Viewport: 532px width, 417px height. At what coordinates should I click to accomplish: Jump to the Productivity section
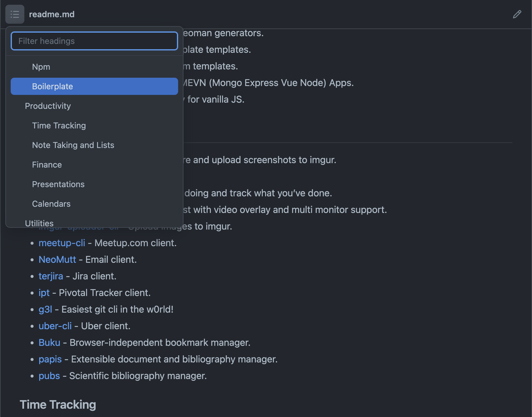click(48, 106)
